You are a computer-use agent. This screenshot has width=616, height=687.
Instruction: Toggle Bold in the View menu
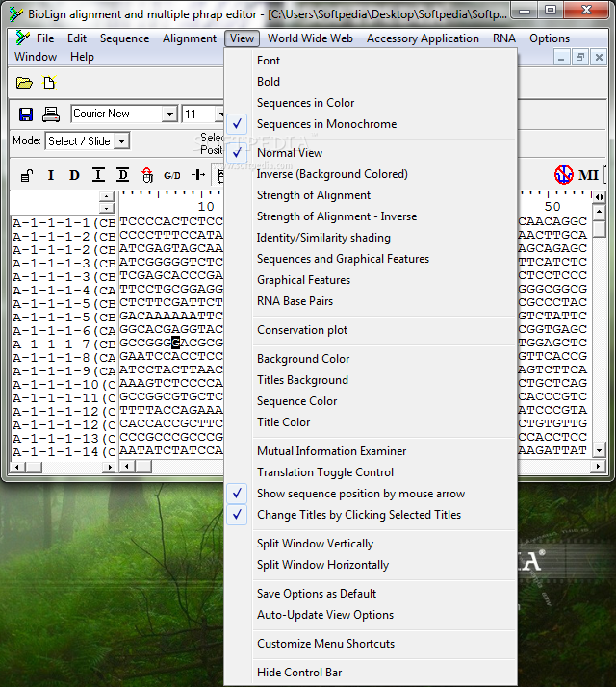pos(269,82)
